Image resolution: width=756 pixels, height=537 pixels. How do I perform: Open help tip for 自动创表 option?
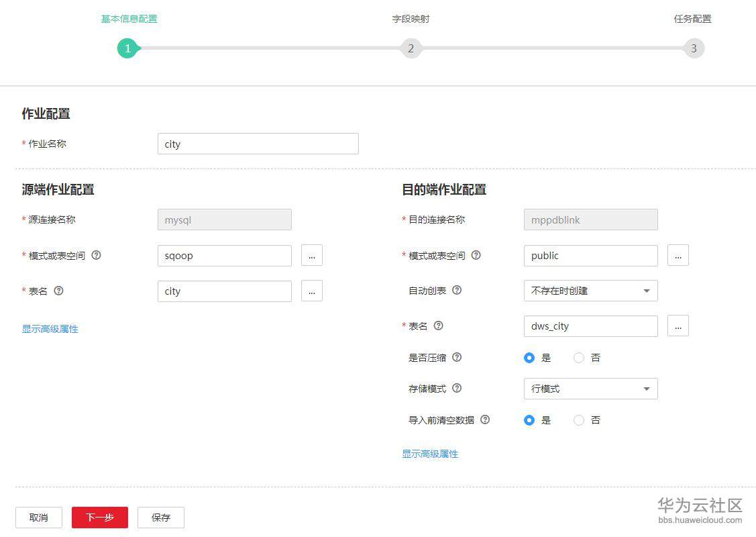(457, 291)
